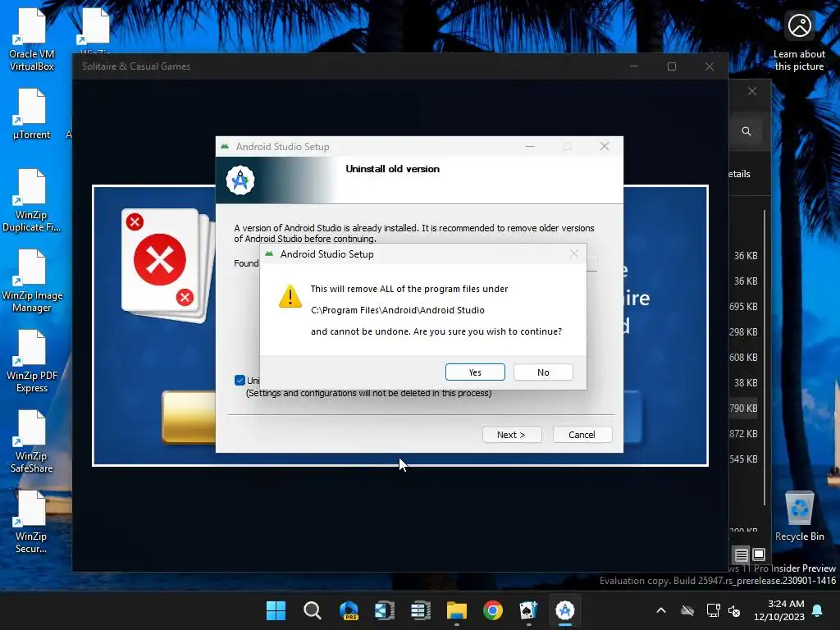Viewport: 840px width, 630px height.
Task: Switch to large icons view in background panel
Action: point(759,555)
